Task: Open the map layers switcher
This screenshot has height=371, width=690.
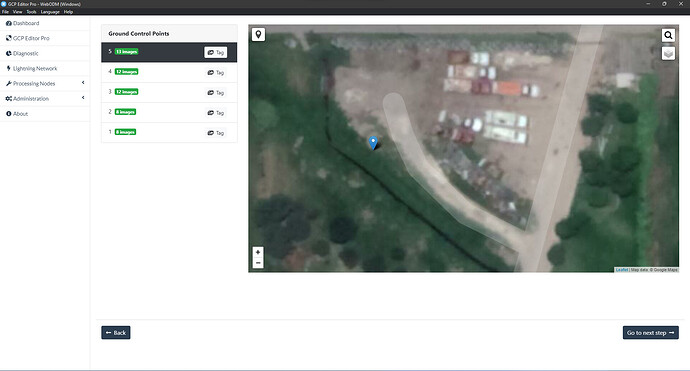Action: coord(668,53)
